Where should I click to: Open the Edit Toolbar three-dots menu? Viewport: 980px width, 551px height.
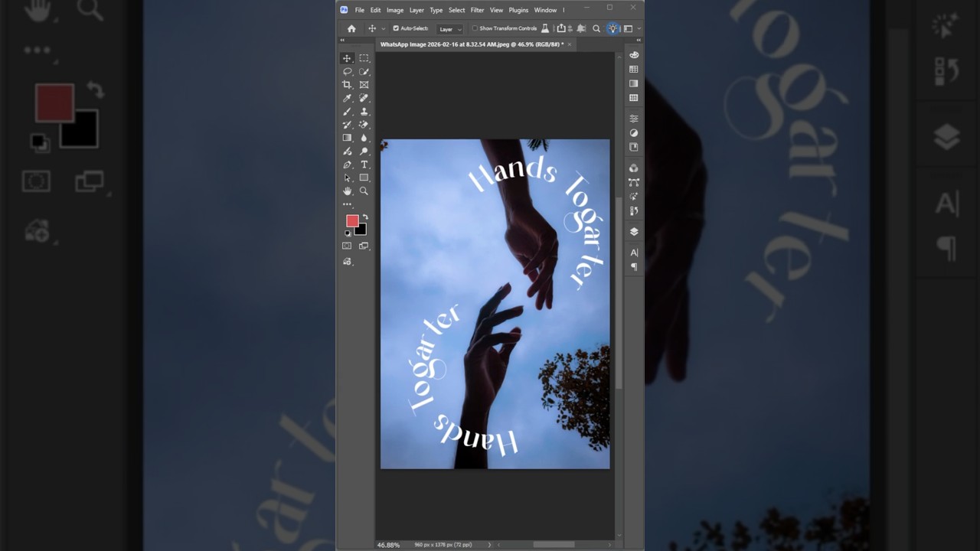point(347,204)
